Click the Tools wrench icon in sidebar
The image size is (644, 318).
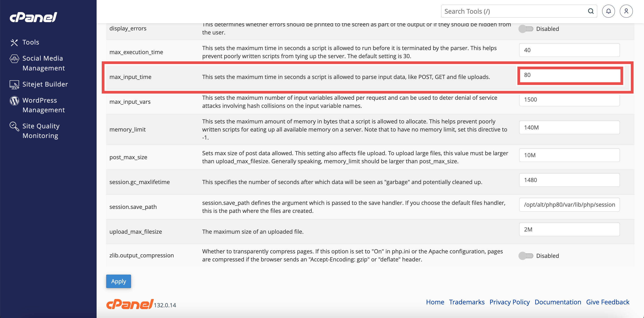point(14,42)
